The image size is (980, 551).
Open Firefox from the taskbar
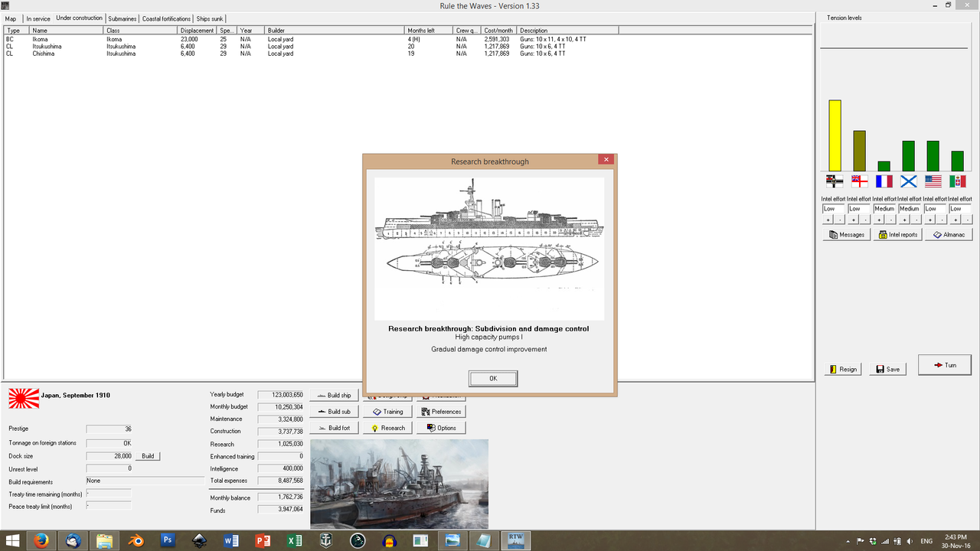click(41, 540)
